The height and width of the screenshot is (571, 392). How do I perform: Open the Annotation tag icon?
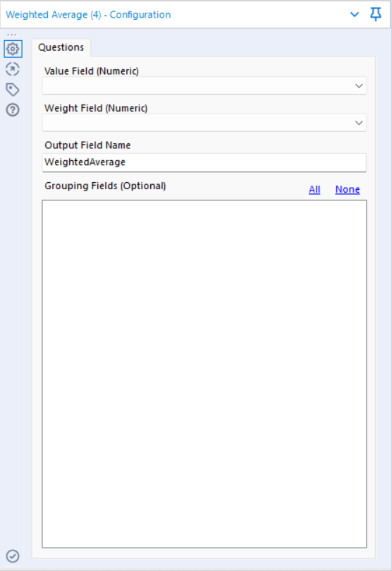(13, 90)
